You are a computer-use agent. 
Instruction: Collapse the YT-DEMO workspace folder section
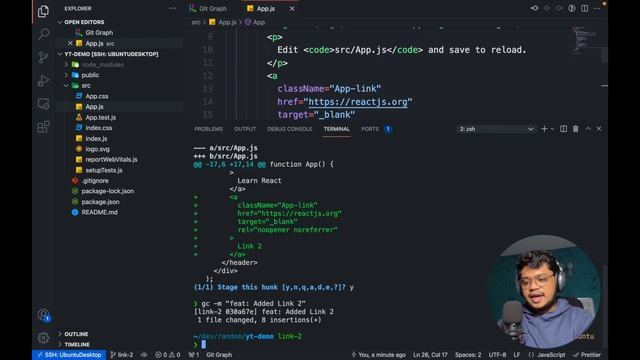point(111,54)
